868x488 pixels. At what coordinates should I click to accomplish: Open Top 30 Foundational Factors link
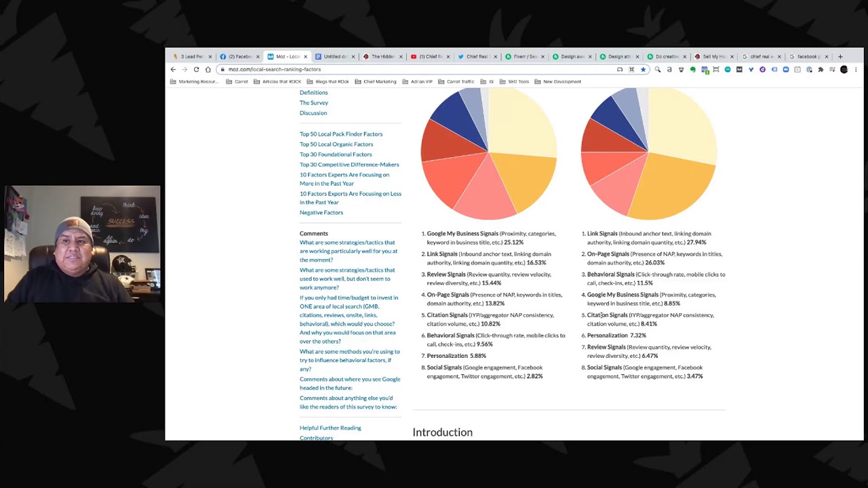click(x=336, y=154)
